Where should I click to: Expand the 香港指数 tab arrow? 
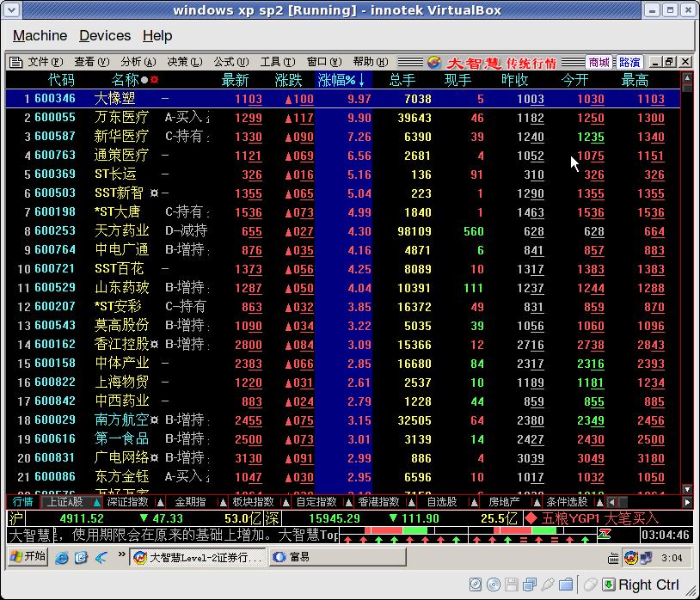coord(412,502)
